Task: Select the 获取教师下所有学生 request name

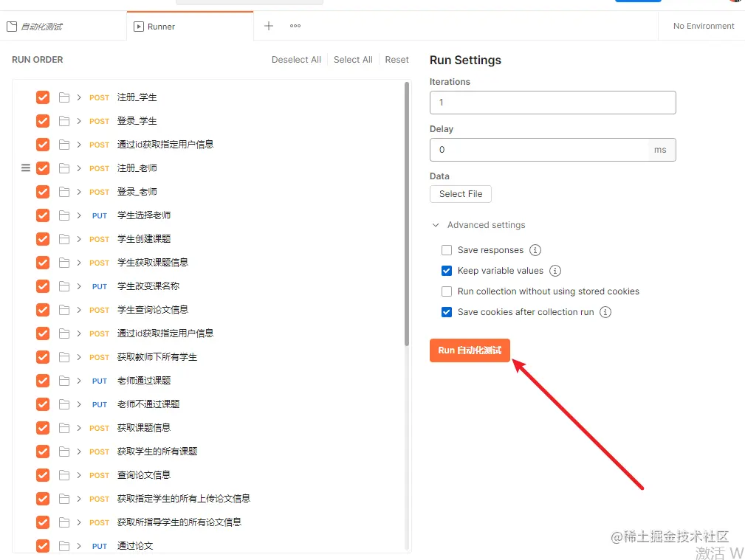Action: tap(157, 356)
